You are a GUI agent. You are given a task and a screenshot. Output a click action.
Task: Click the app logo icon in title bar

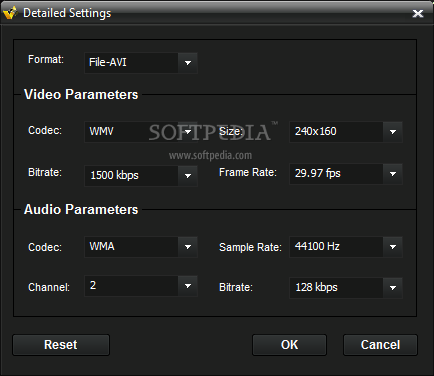10,13
